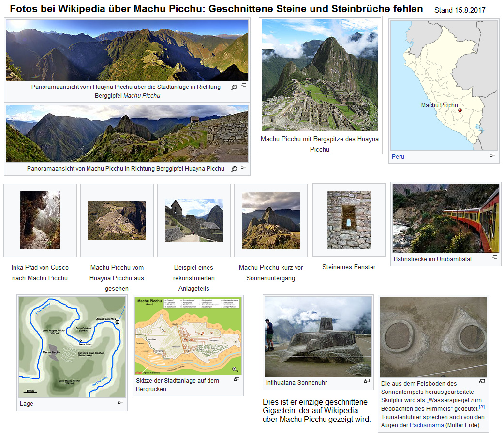The width and height of the screenshot is (504, 436).
Task: Click the Machu Picchu vom Huayna Picchu photo
Action: click(x=117, y=220)
